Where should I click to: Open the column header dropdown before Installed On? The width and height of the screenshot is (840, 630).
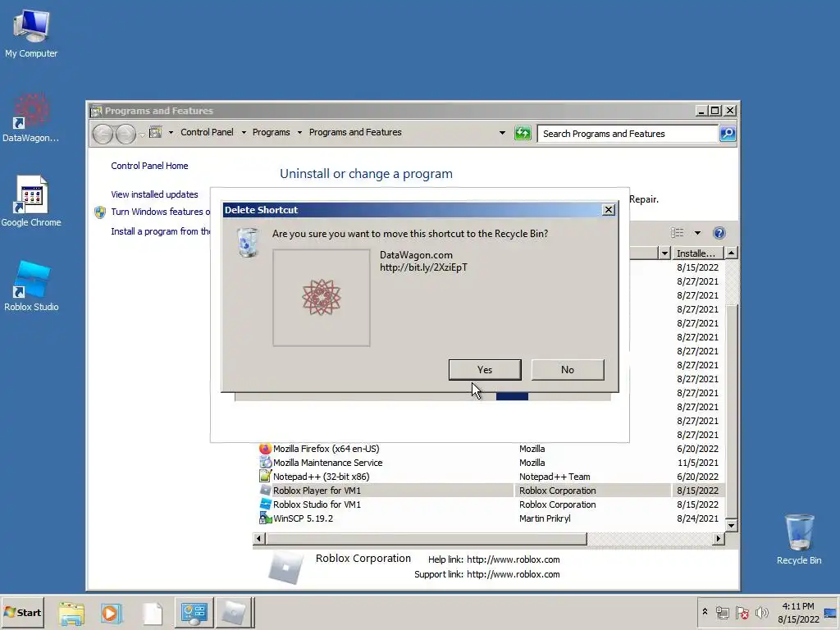click(664, 253)
